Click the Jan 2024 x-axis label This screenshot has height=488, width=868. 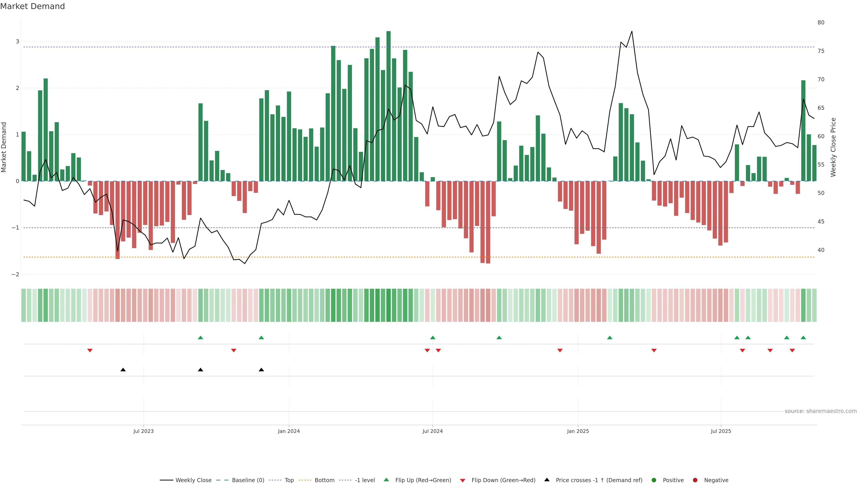(289, 431)
